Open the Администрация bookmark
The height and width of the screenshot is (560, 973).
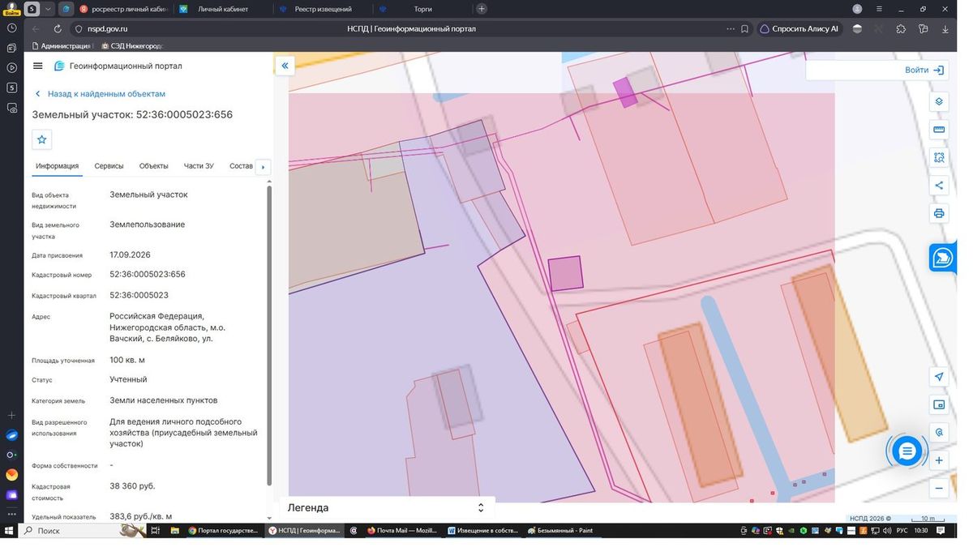tap(62, 46)
